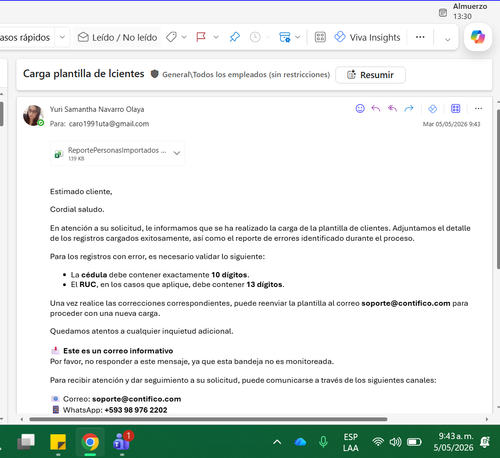Expand the attachment options chevron
500x458 pixels.
coord(177,153)
